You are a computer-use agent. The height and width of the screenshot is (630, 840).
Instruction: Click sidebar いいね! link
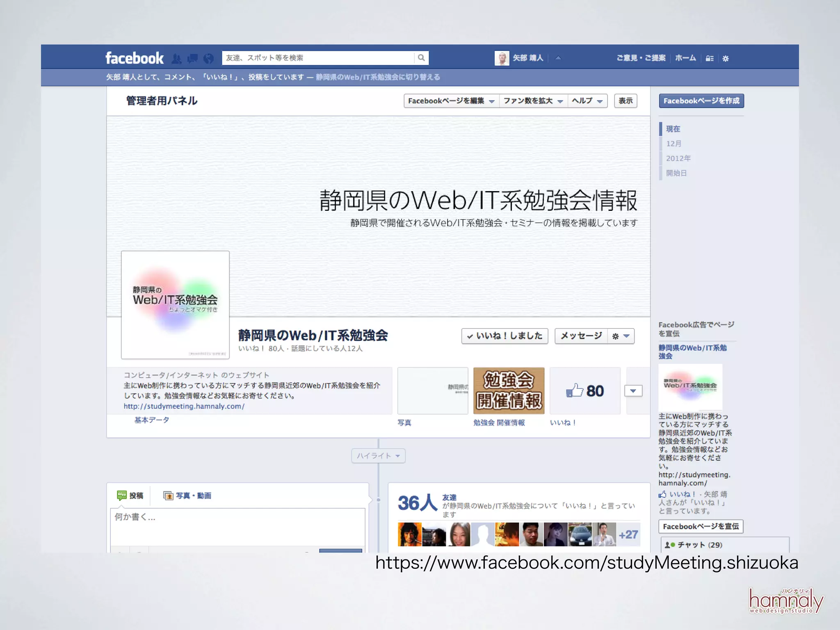[682, 494]
